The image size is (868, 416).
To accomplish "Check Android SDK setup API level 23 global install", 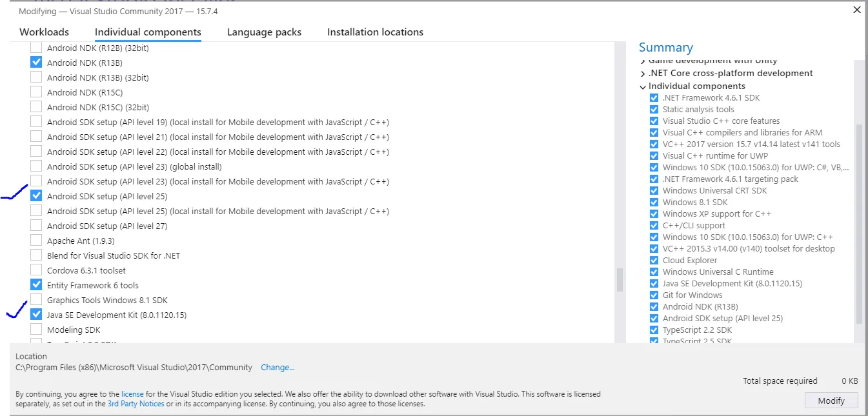I will 36,166.
